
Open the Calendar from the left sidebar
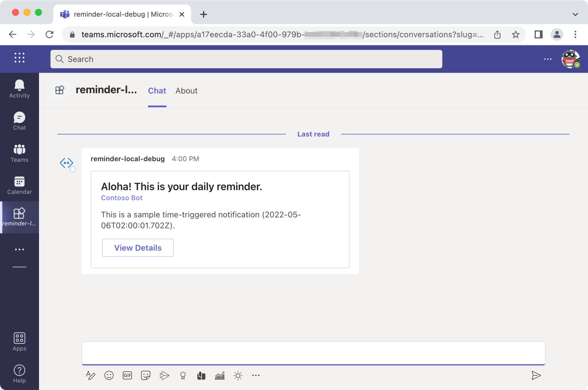click(19, 185)
